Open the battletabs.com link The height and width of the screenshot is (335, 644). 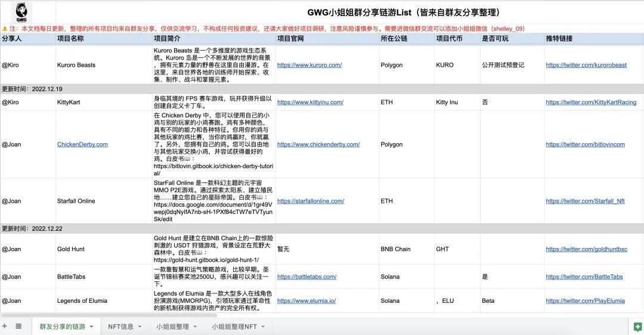[x=307, y=277]
